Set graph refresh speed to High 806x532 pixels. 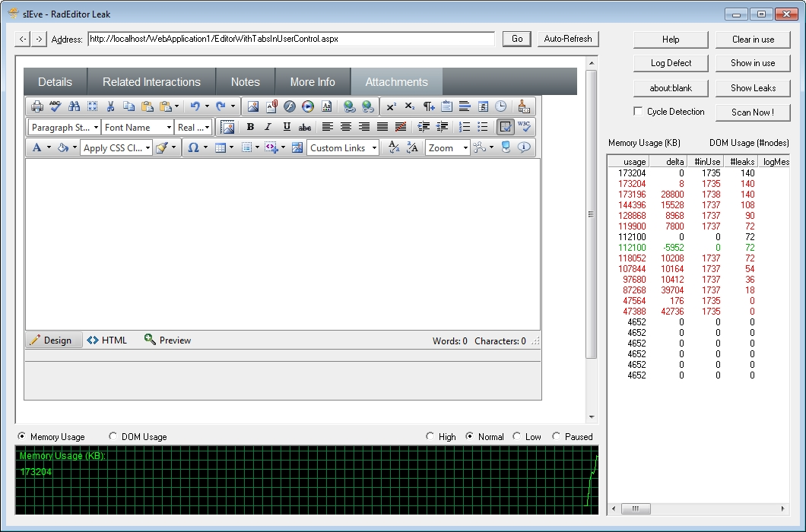[x=430, y=437]
